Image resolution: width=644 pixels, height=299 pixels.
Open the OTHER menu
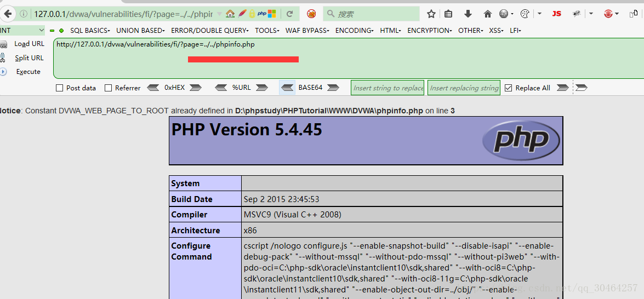coord(471,31)
